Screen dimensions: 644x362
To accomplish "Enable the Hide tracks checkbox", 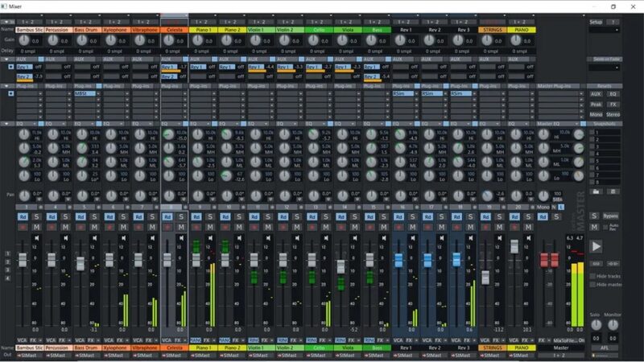I will [592, 276].
